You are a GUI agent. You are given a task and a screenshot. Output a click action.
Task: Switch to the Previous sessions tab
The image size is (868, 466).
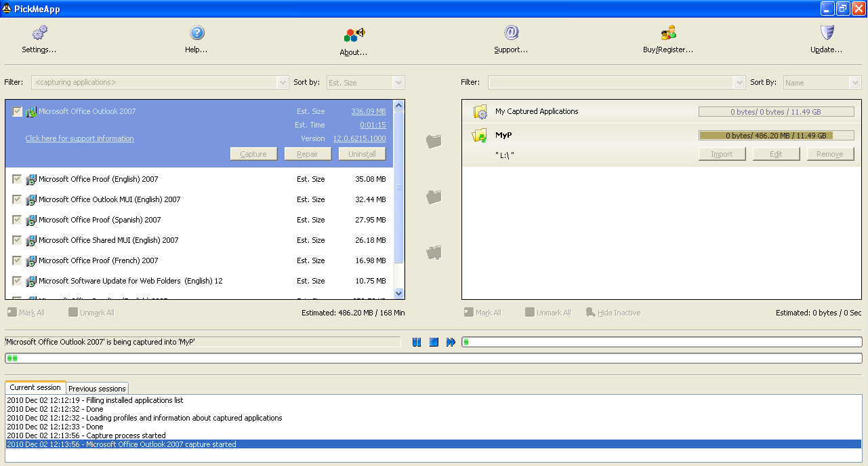97,389
